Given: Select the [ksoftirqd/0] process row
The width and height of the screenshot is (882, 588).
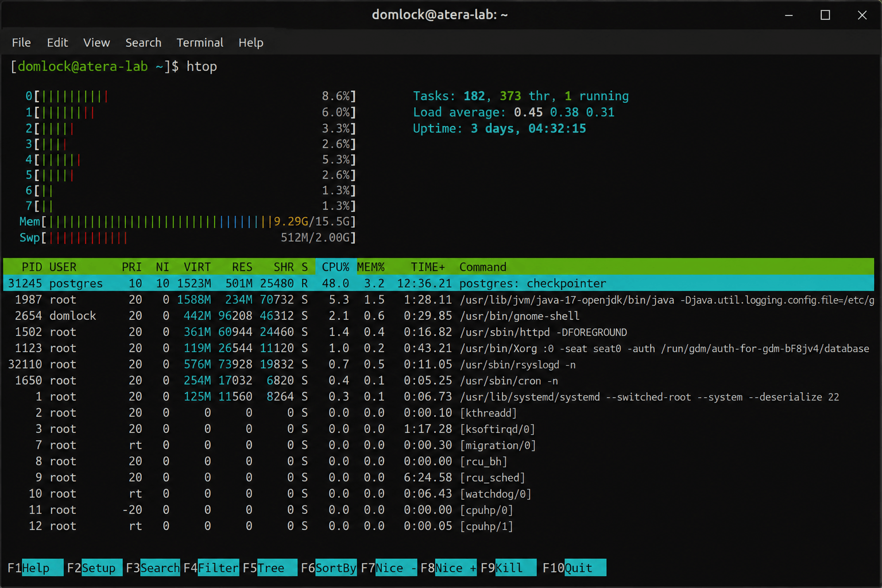Looking at the screenshot, I should pos(439,429).
